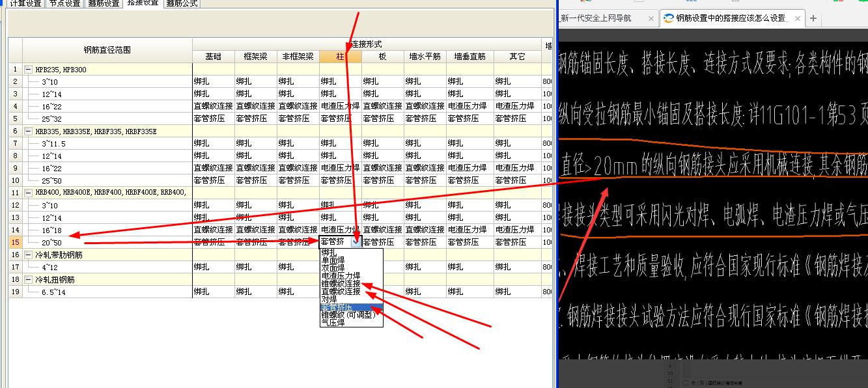The height and width of the screenshot is (388, 868).
Task: Select row 19 diameter range 6.5~14
Action: point(107,292)
